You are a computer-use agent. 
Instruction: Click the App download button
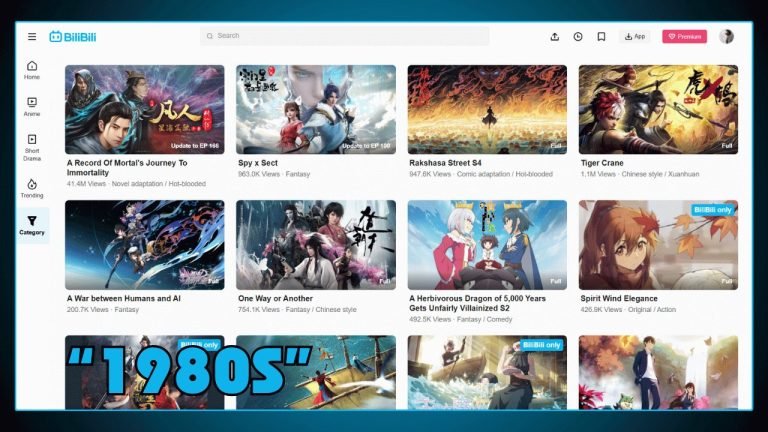(634, 36)
